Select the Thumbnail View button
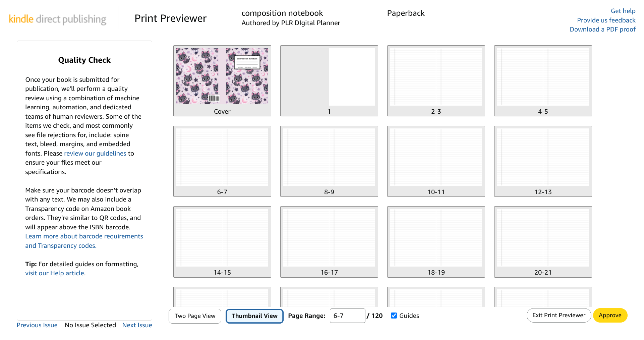The width and height of the screenshot is (644, 340). coord(254,316)
